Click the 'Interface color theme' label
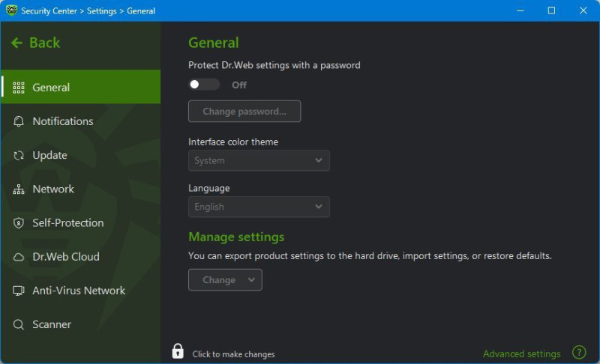 click(233, 142)
